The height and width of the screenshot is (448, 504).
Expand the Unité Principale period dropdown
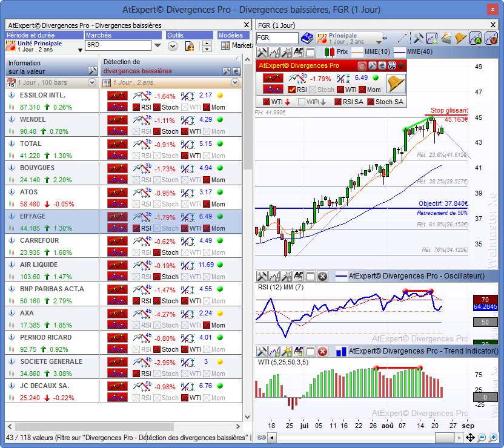(80, 50)
